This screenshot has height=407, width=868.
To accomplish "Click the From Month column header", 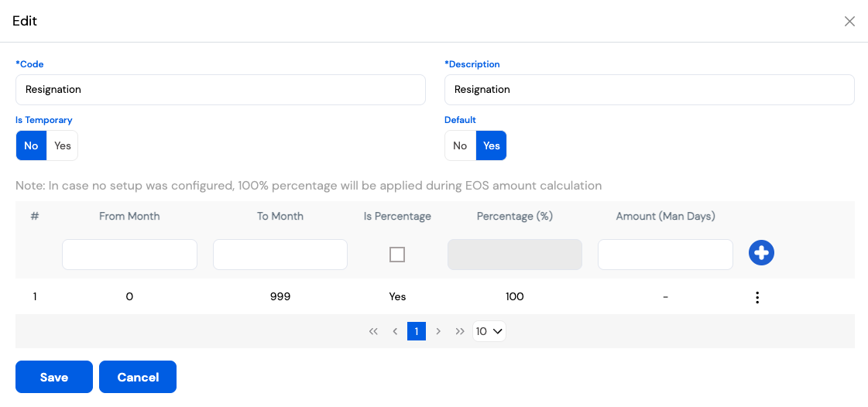I will coord(129,216).
